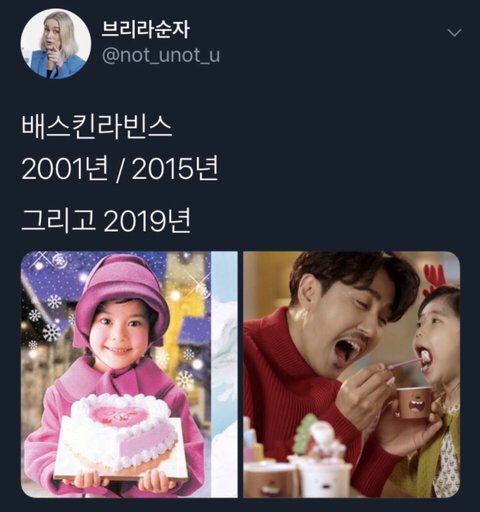Screen dimensions: 480x512
Task: Open 브리라순자's profile picture
Action: pos(56,44)
